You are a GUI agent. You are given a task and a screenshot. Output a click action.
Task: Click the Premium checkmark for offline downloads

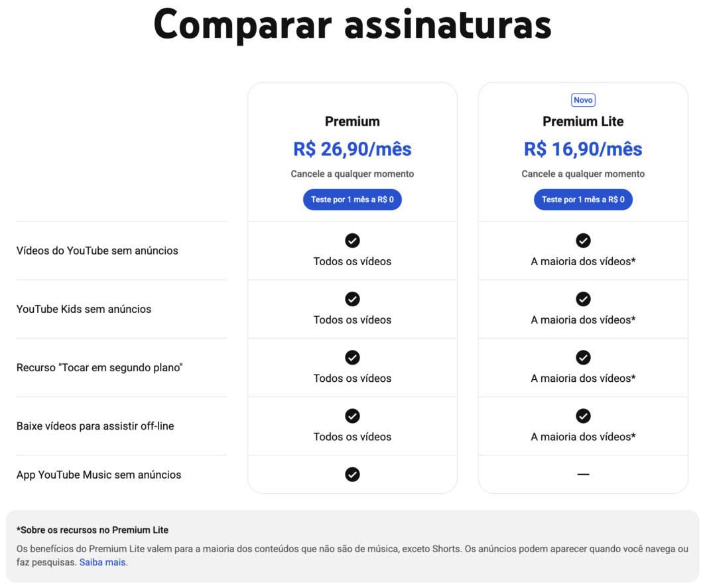[352, 416]
